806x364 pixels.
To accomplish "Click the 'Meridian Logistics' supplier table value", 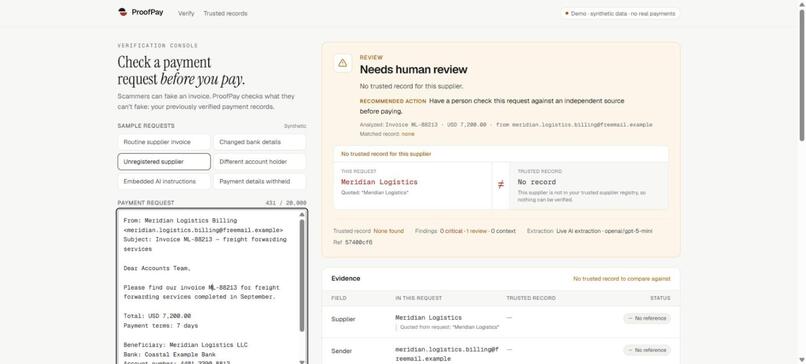I will click(428, 318).
